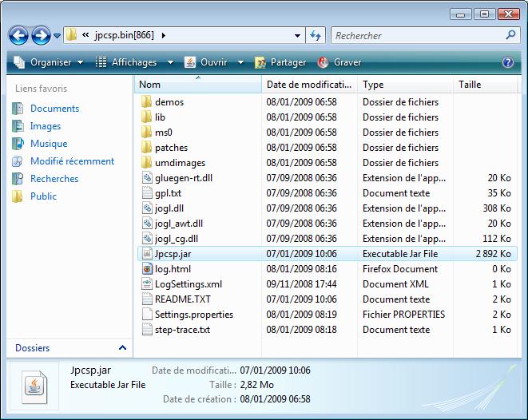Click the Affichages views button

point(126,62)
